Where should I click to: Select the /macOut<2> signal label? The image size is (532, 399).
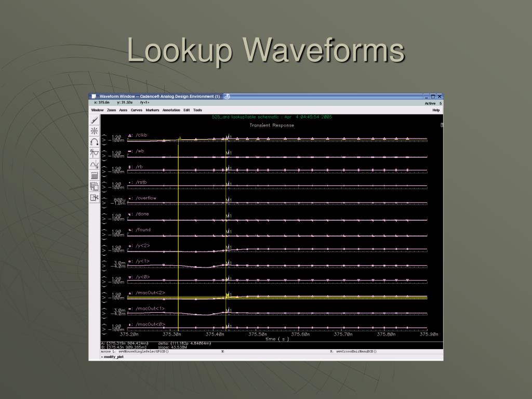click(x=150, y=293)
